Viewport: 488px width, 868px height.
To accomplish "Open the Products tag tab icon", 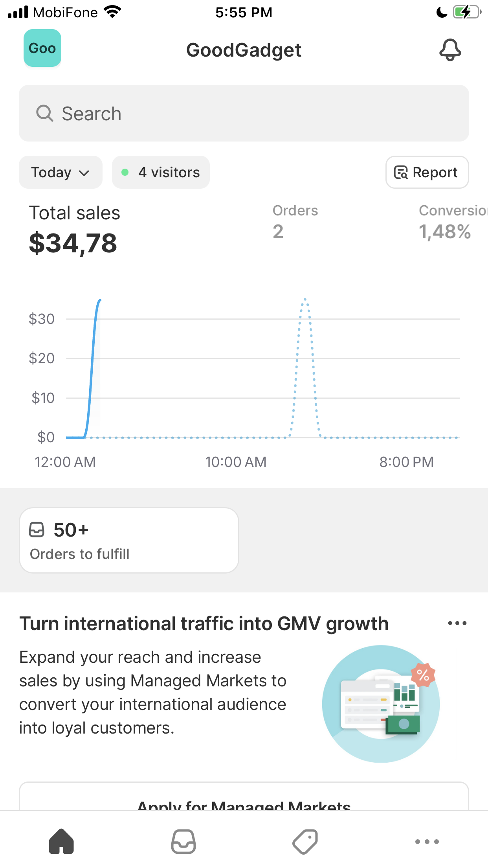I will pyautogui.click(x=305, y=841).
